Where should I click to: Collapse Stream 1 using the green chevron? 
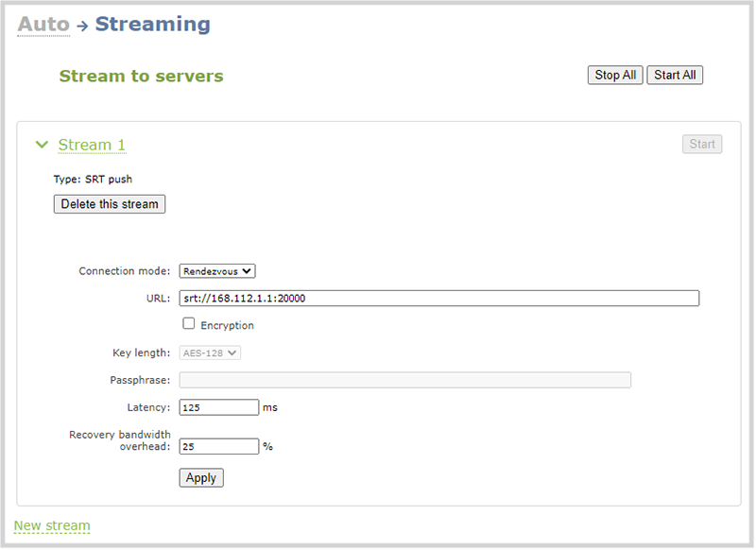pyautogui.click(x=42, y=145)
